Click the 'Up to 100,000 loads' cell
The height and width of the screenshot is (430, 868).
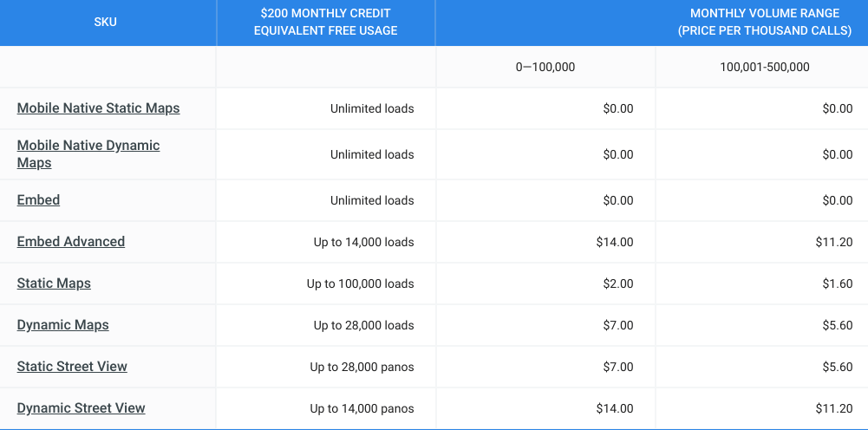click(360, 283)
